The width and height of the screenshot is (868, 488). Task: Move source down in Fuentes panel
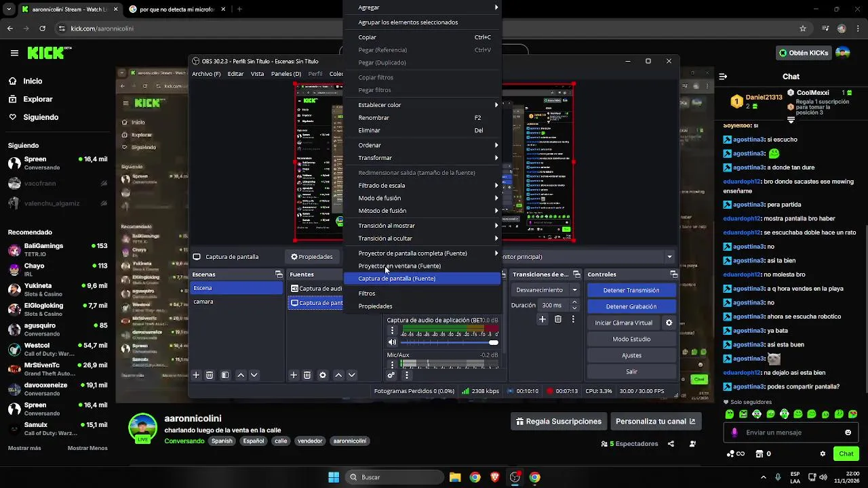352,375
